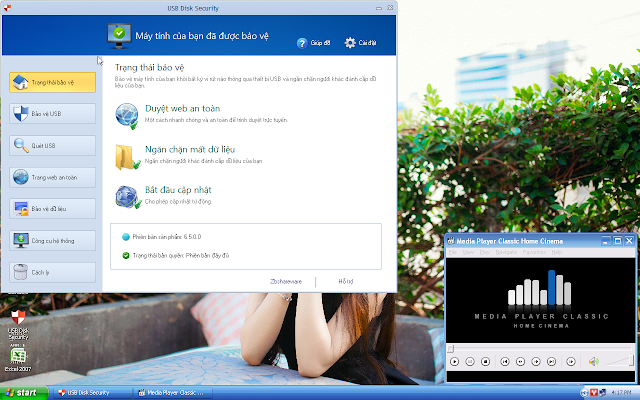Image resolution: width=640 pixels, height=400 pixels.
Task: Click Decrease speed in Media Player Classic
Action: [520, 362]
